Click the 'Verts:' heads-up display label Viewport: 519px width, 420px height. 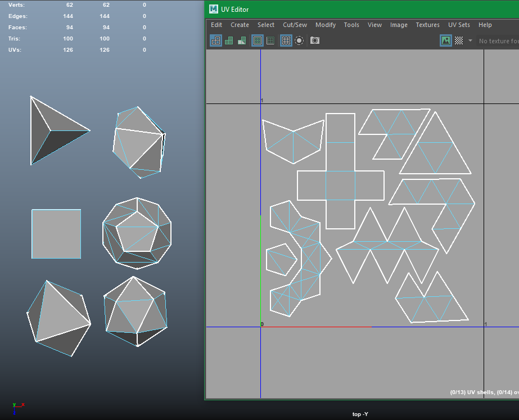pyautogui.click(x=16, y=5)
